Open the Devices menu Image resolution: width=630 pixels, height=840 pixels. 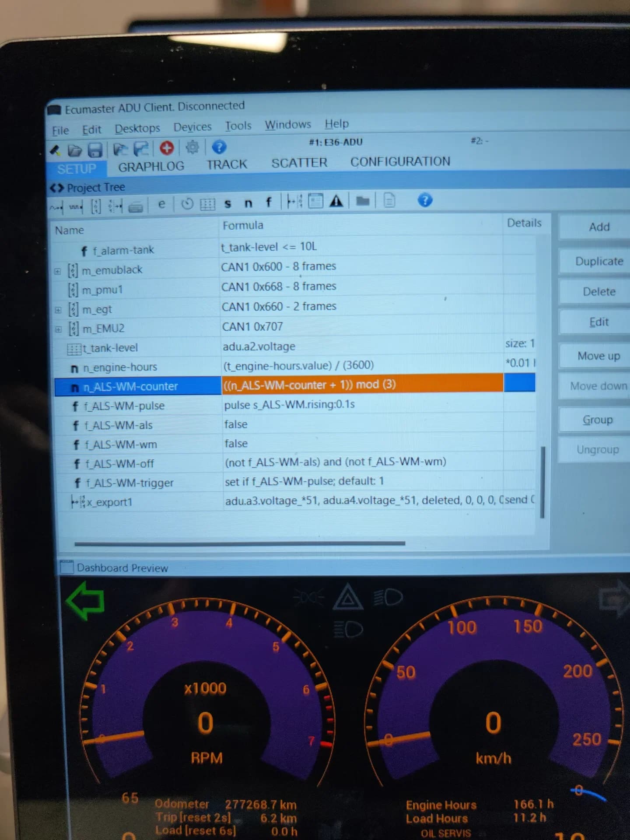pos(192,127)
